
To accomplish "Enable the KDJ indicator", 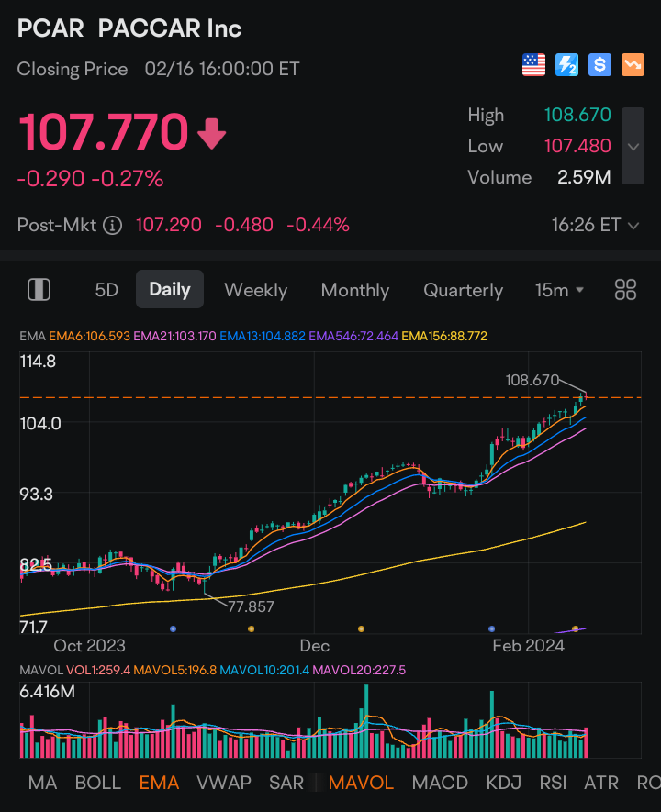I will [x=503, y=783].
